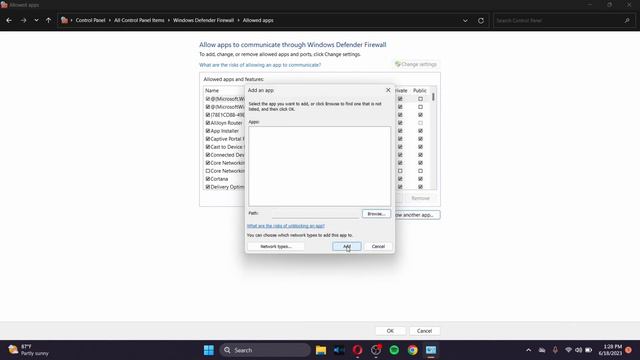Click the OK button at the bottom
640x360 pixels.
coord(390,331)
